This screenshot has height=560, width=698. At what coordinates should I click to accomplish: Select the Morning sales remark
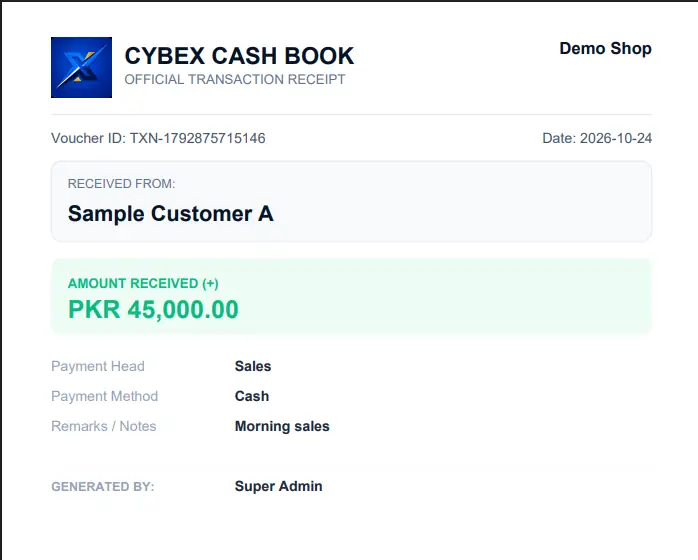pyautogui.click(x=282, y=426)
